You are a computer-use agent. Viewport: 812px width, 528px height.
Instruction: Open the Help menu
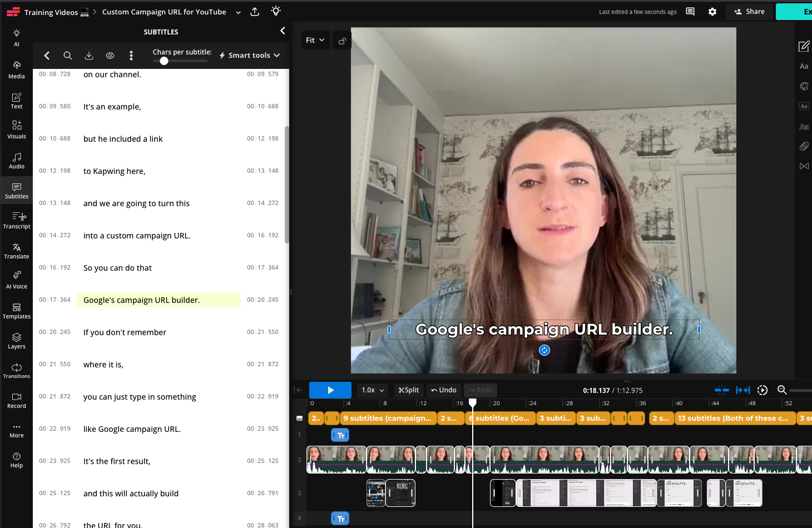(17, 460)
